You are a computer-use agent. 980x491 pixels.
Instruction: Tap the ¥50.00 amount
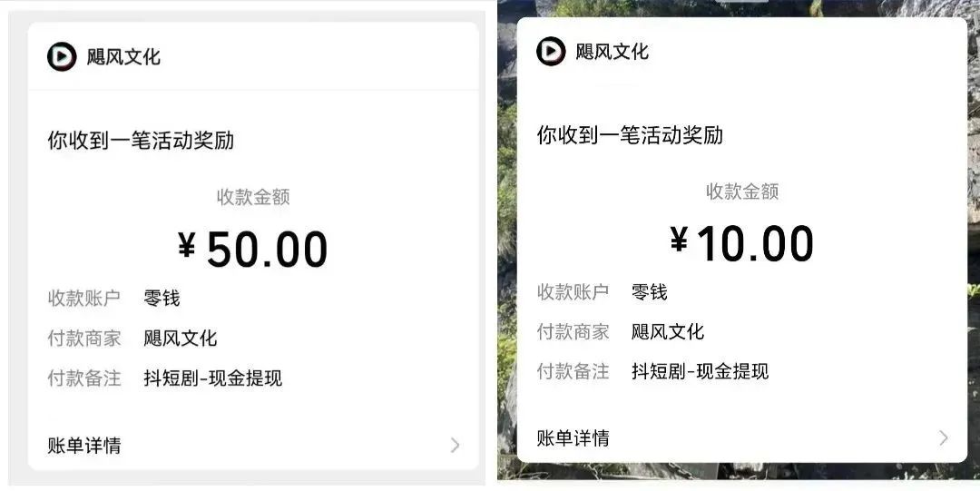pos(253,249)
